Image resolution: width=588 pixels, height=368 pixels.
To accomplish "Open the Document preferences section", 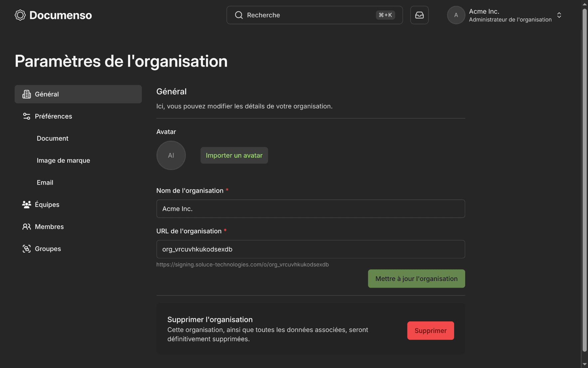I will pos(53,138).
